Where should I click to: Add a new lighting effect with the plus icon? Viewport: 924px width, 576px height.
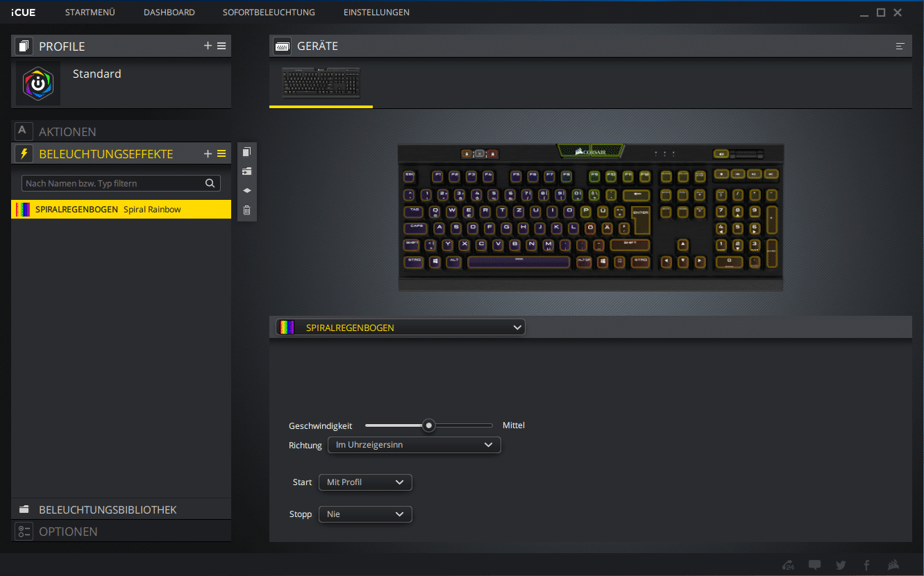[208, 154]
